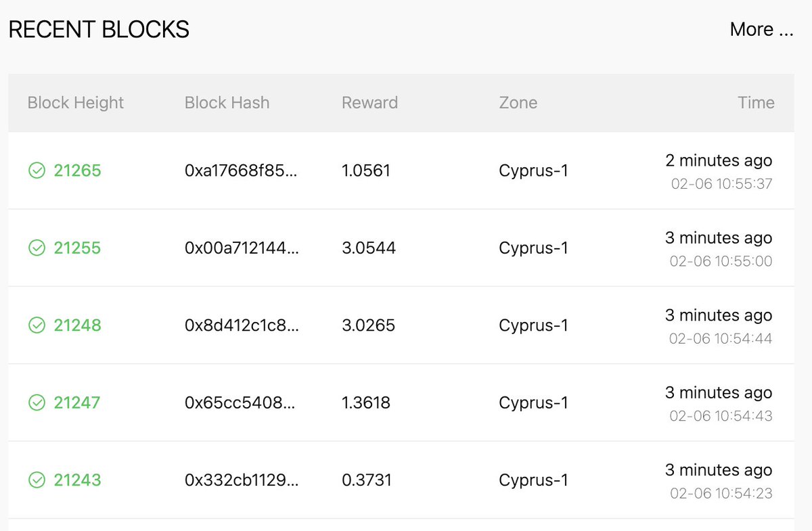Click the Block Hash column header

click(227, 103)
